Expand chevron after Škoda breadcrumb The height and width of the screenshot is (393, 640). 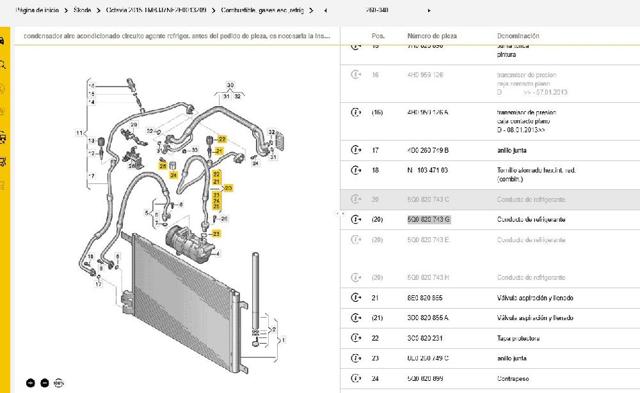(98, 11)
